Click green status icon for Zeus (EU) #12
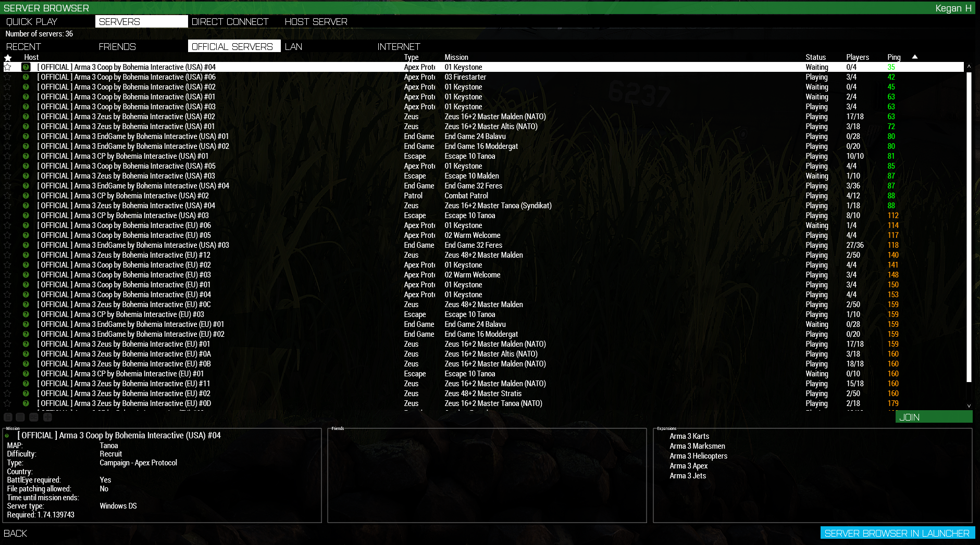Screen dimensions: 980x545 click(x=26, y=255)
